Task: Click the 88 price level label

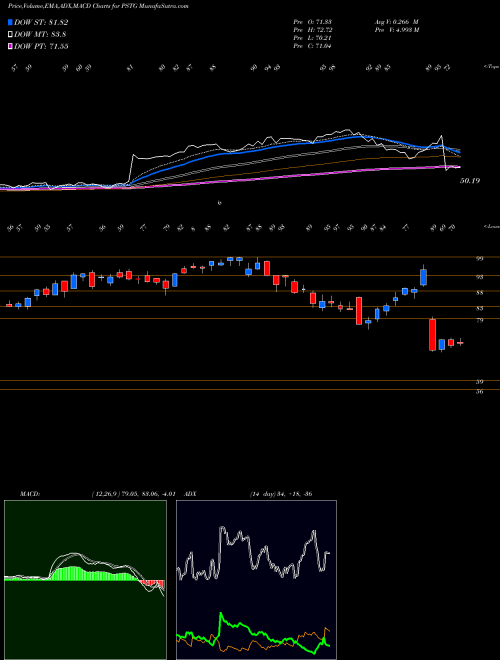Action: [x=479, y=293]
